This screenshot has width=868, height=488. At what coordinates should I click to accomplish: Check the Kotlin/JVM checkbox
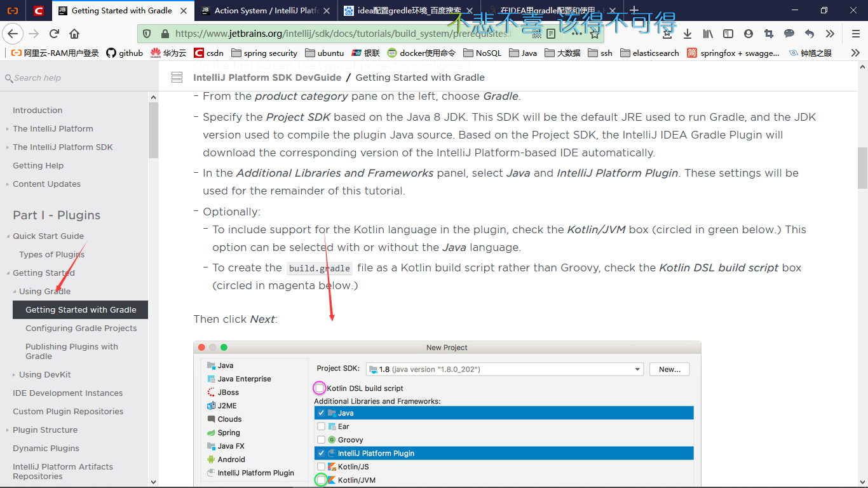321,480
